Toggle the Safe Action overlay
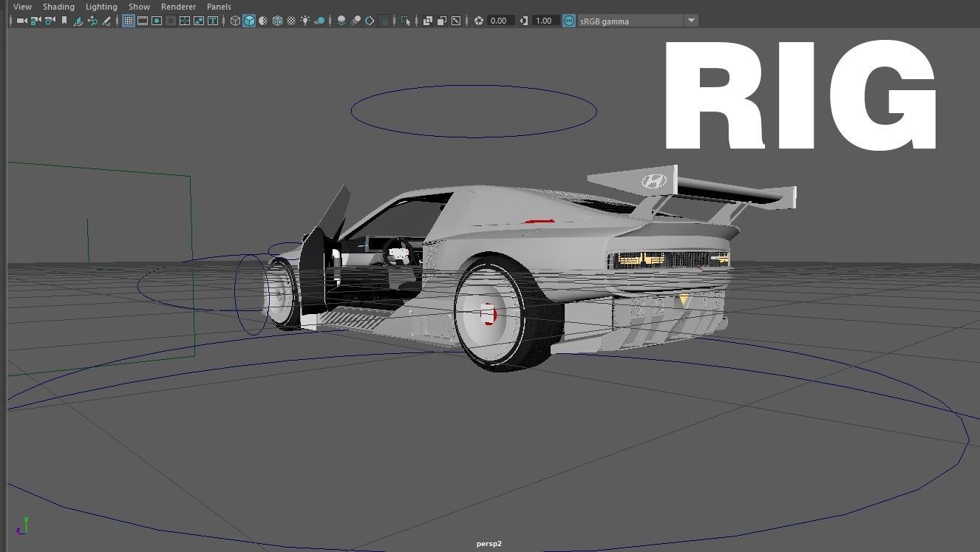The width and height of the screenshot is (980, 552). coord(199,21)
